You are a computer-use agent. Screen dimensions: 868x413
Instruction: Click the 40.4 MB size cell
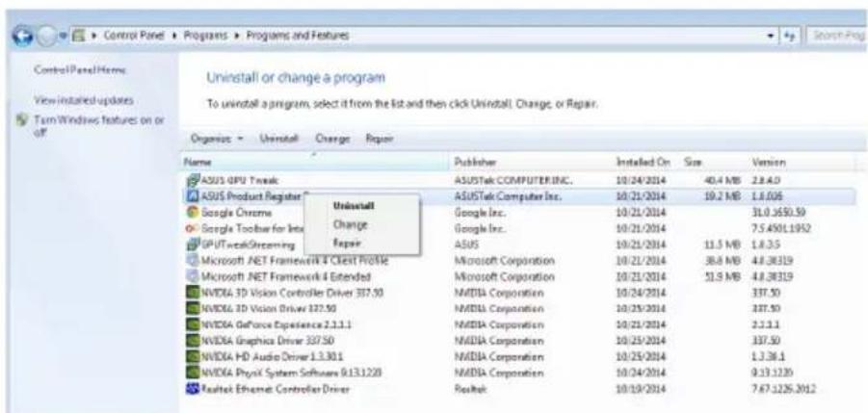point(723,180)
